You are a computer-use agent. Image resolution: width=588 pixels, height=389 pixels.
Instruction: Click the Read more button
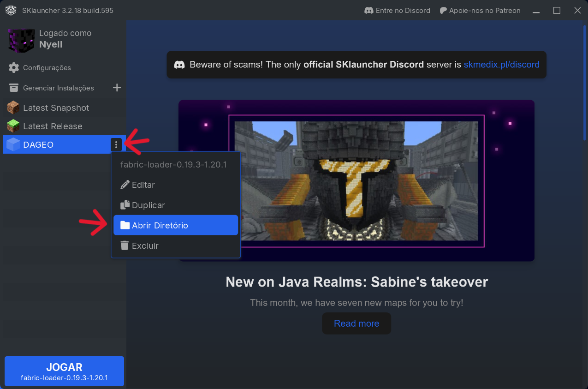pos(356,323)
